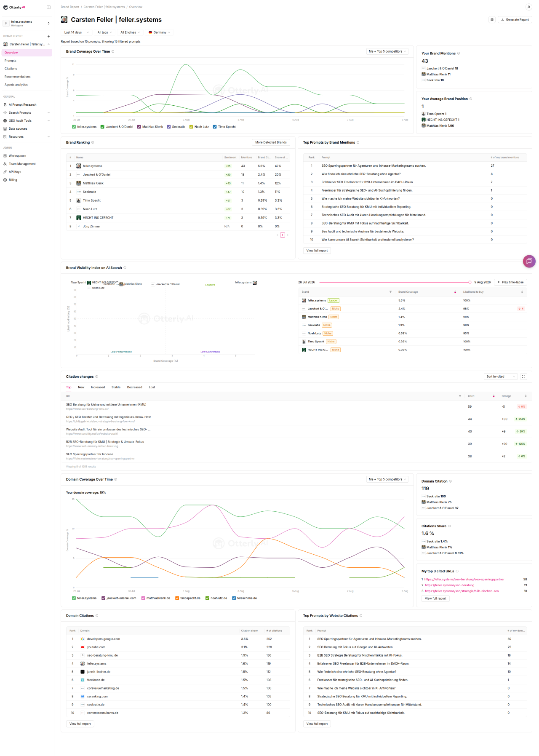Show info for Brand Visibility Index
The image size is (539, 756).
click(125, 268)
